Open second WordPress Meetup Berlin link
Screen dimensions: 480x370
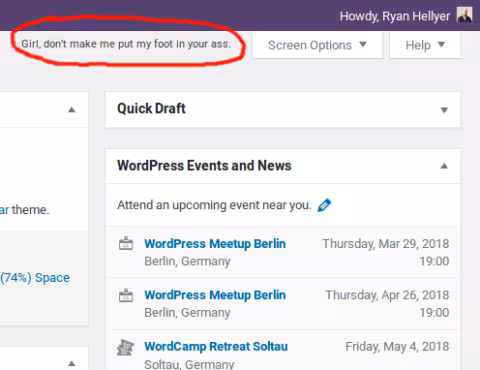tap(215, 295)
